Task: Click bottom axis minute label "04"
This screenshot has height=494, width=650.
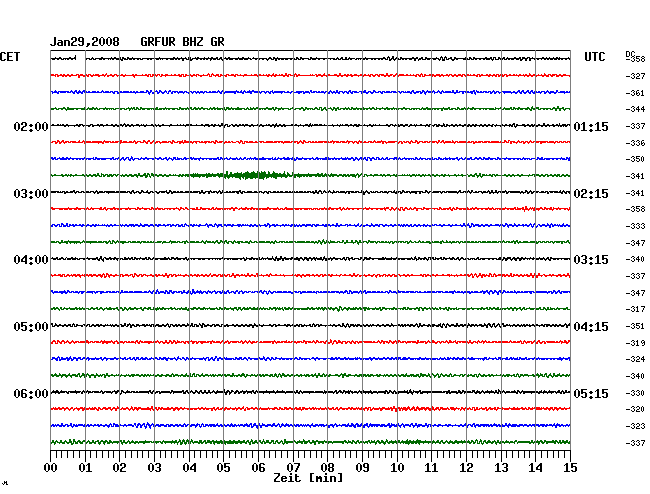Action: point(189,468)
